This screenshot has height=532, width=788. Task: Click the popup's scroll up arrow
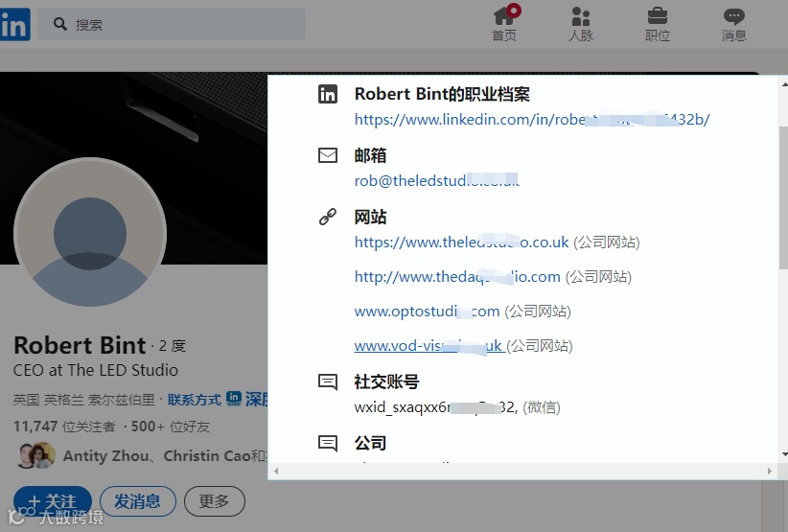pyautogui.click(x=783, y=84)
